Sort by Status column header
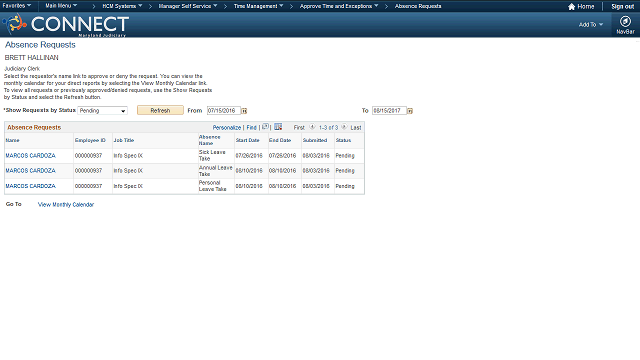This screenshot has width=640, height=360. [343, 140]
